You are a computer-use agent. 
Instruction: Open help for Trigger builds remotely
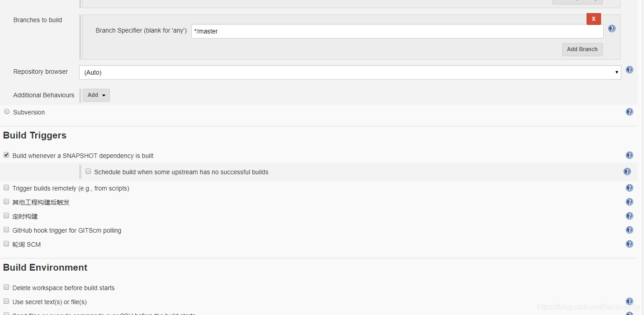click(x=630, y=188)
